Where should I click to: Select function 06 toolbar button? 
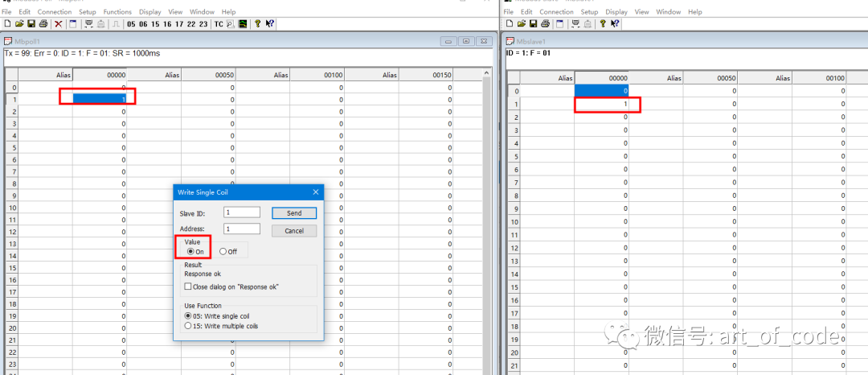pyautogui.click(x=143, y=24)
